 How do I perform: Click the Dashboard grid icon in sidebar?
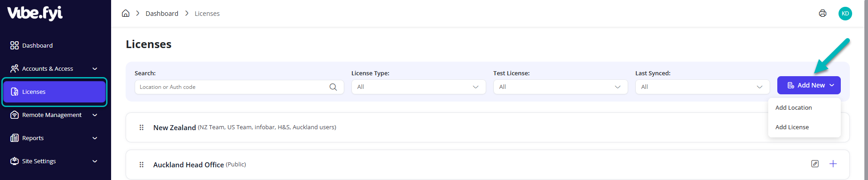point(15,45)
